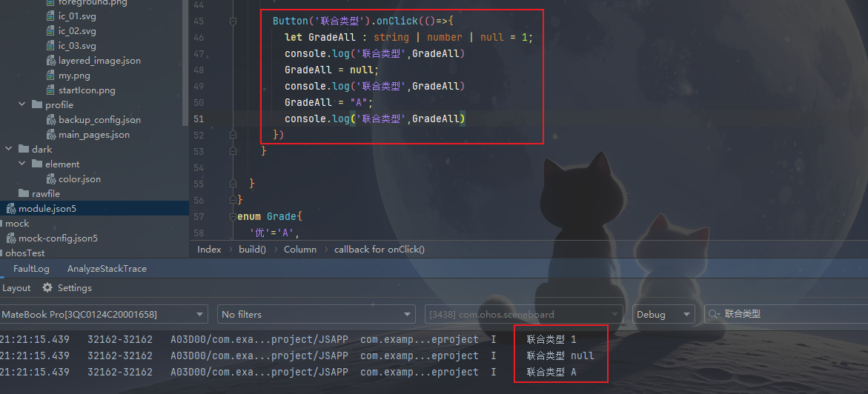Click the fold marker at line 53
Screen dimensions: 868x394
pos(233,150)
